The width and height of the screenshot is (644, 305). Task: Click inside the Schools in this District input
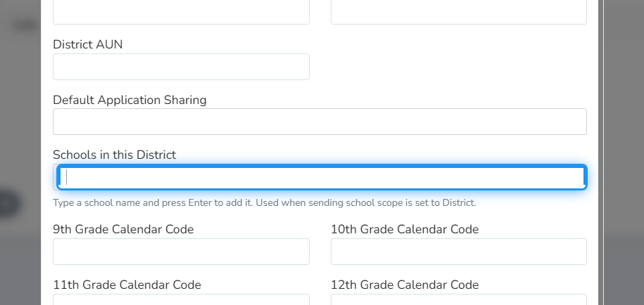pos(322,177)
